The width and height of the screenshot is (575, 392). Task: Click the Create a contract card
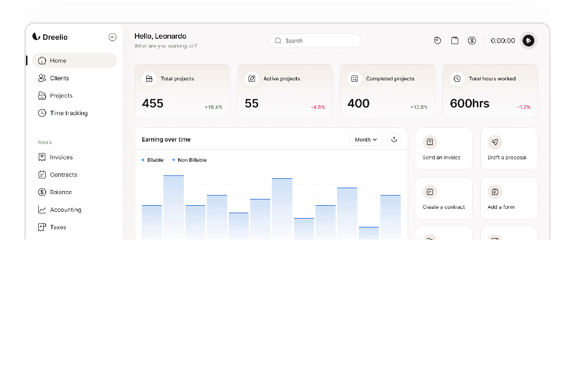coord(444,198)
